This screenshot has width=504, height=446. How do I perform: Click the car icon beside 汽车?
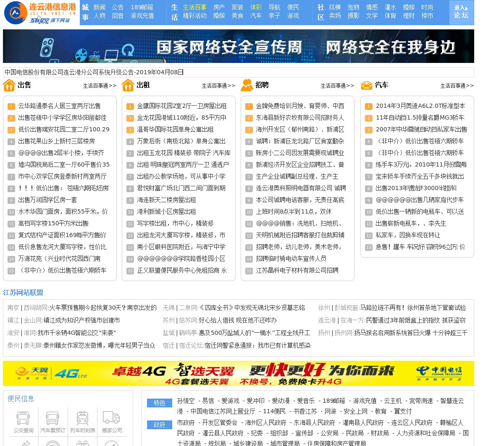(x=366, y=85)
